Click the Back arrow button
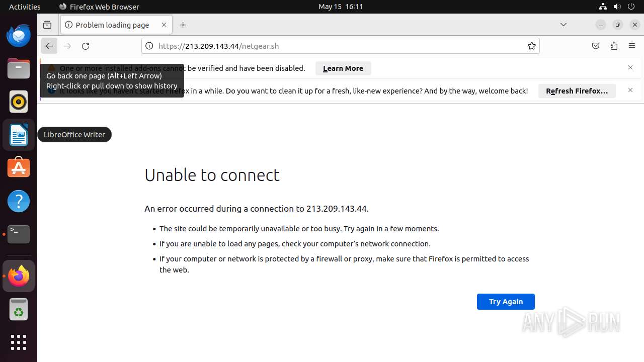The height and width of the screenshot is (362, 644). coord(49,46)
